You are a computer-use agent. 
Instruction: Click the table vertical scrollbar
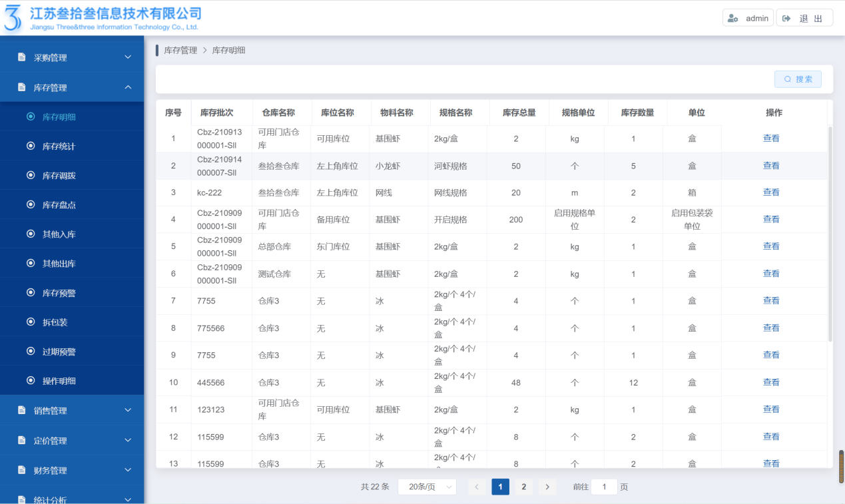[830, 233]
